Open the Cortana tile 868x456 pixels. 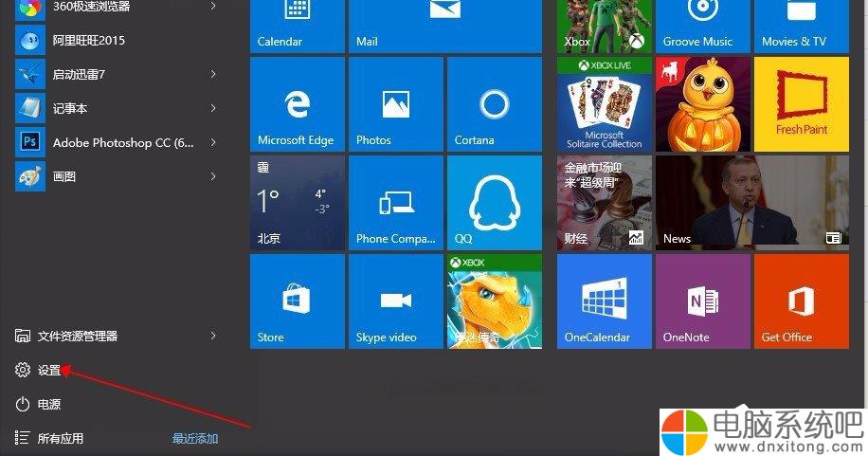(495, 104)
